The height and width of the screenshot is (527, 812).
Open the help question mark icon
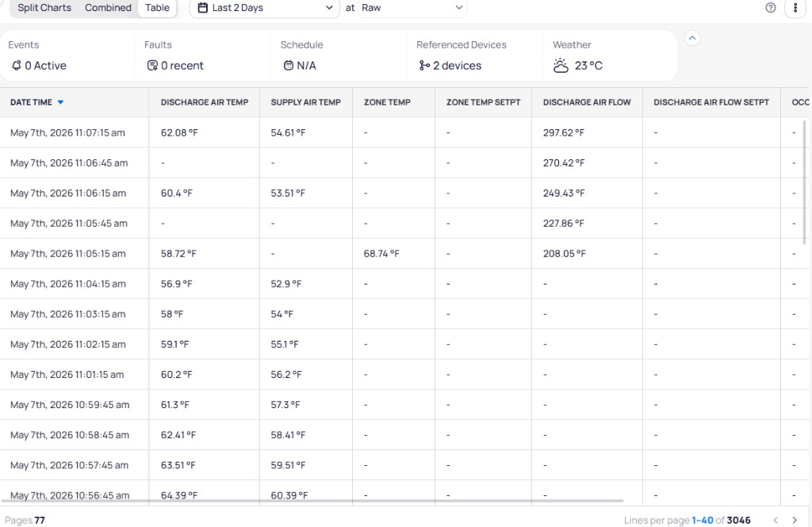[x=771, y=8]
